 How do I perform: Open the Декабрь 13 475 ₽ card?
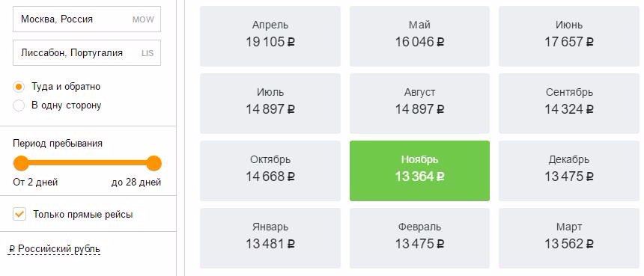point(569,171)
